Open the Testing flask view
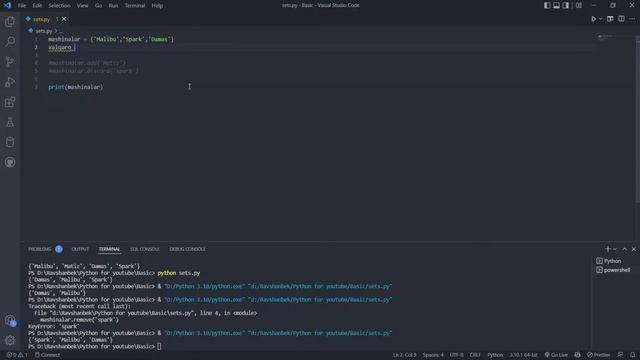The image size is (640, 360). click(x=10, y=122)
